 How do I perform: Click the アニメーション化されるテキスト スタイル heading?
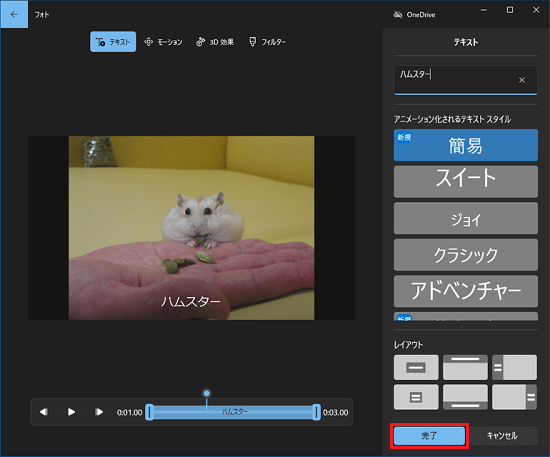click(x=452, y=119)
